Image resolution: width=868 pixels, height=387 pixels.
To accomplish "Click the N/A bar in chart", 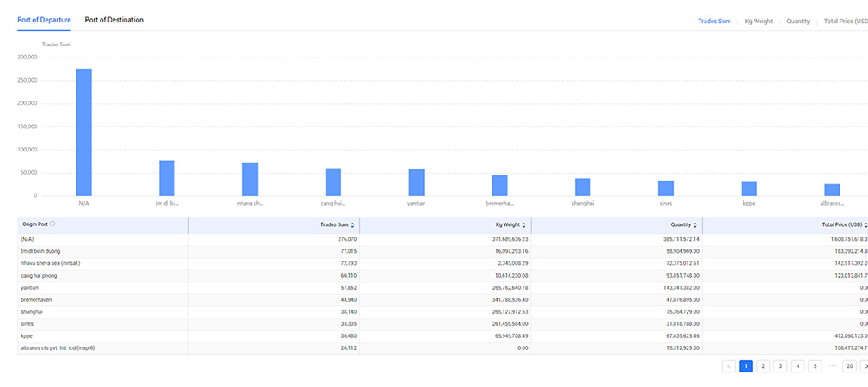I will coord(83,132).
